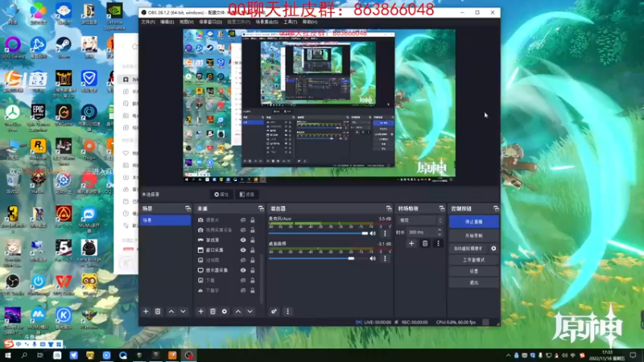This screenshot has height=362, width=644.
Task: Open source properties gear in sources toolbar
Action: [225, 311]
